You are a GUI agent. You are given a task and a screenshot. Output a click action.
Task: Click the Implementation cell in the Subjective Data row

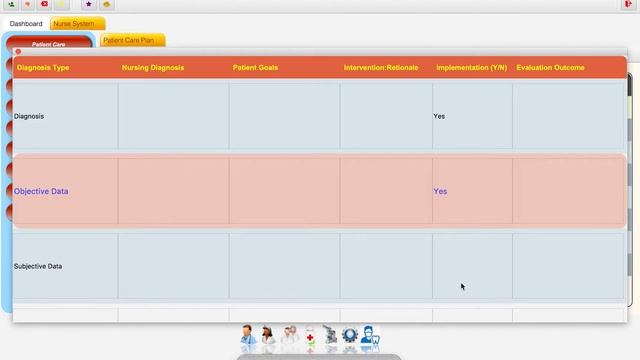472,266
